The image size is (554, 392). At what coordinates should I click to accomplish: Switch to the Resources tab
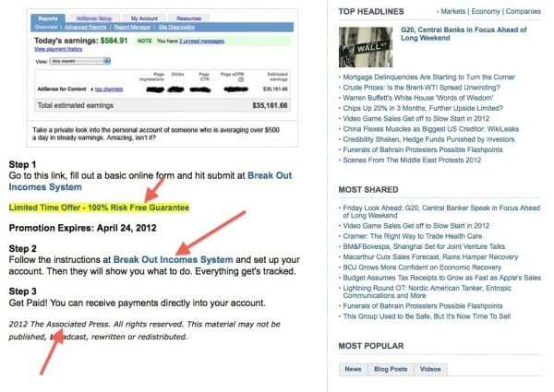point(188,18)
